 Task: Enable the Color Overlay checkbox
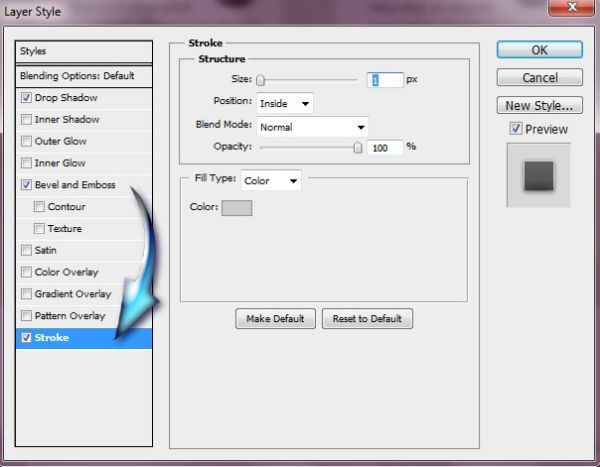pos(26,272)
